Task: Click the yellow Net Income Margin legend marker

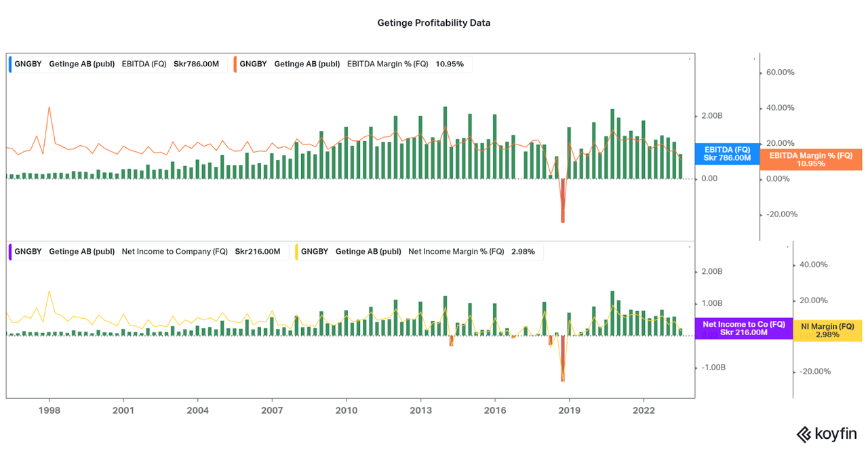Action: pyautogui.click(x=296, y=252)
